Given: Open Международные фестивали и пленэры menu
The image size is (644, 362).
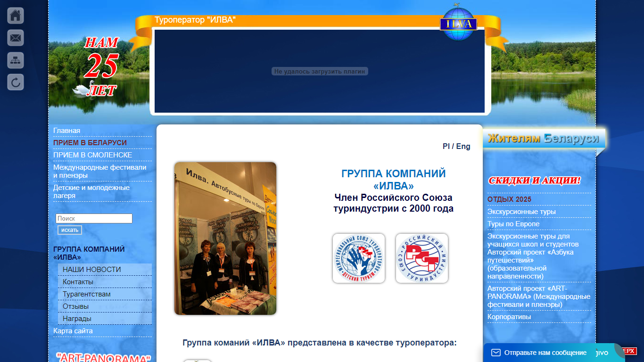Looking at the screenshot, I should click(x=100, y=171).
